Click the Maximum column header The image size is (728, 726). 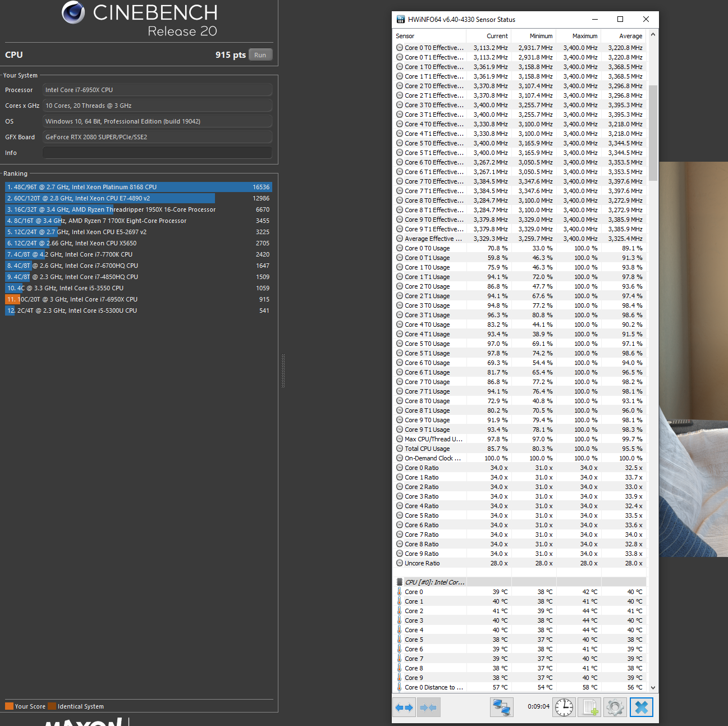(579, 36)
